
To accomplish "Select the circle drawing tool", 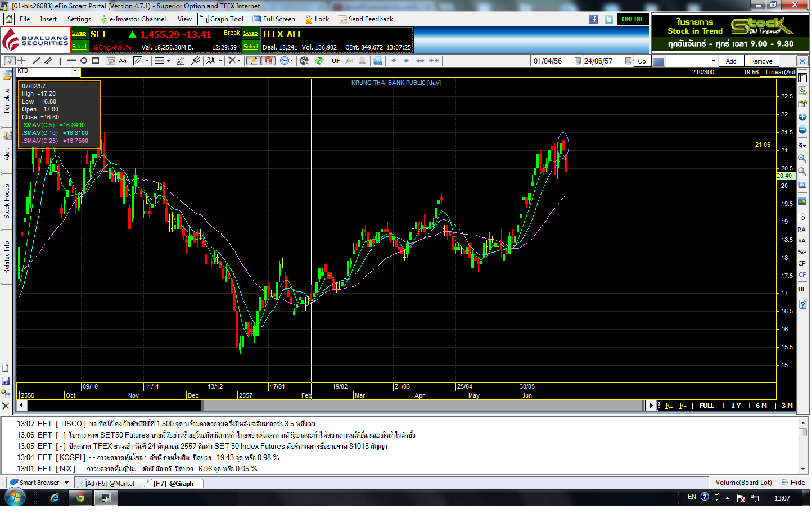I will coord(84,61).
